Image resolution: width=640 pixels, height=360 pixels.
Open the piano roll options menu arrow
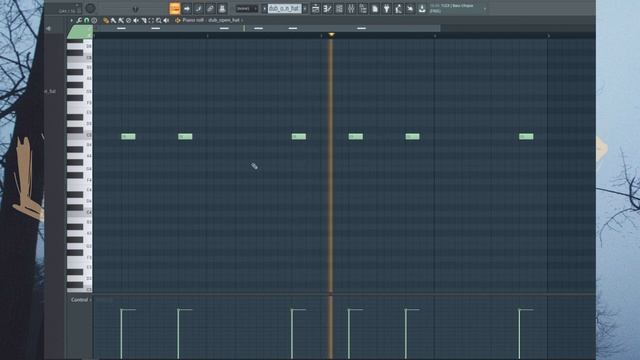pos(71,20)
